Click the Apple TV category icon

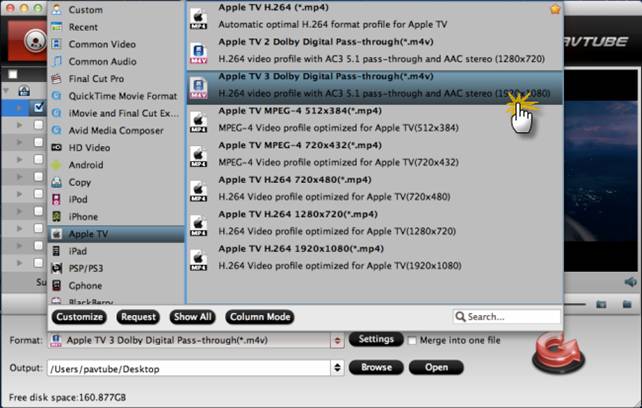pos(57,234)
